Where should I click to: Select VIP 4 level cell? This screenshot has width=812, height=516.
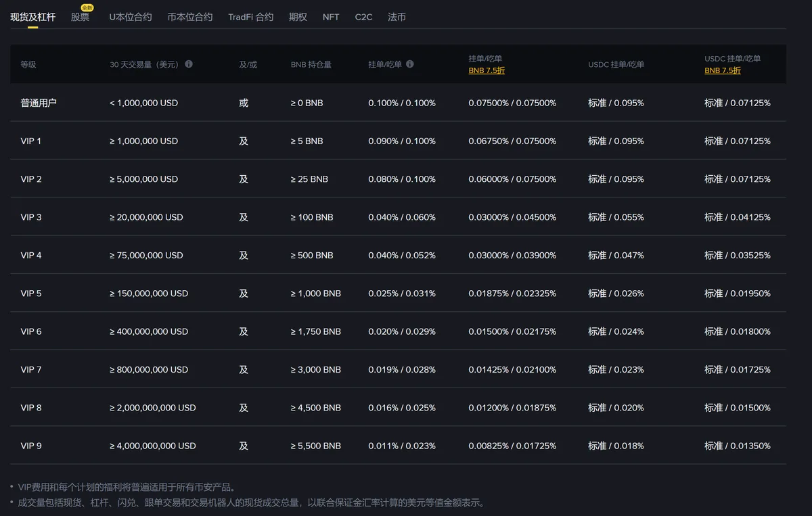[x=31, y=256]
